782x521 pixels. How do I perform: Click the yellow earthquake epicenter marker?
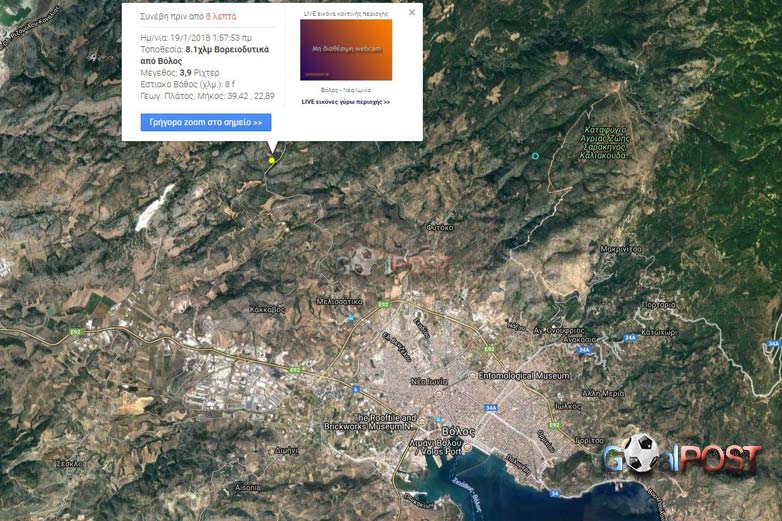[272, 160]
